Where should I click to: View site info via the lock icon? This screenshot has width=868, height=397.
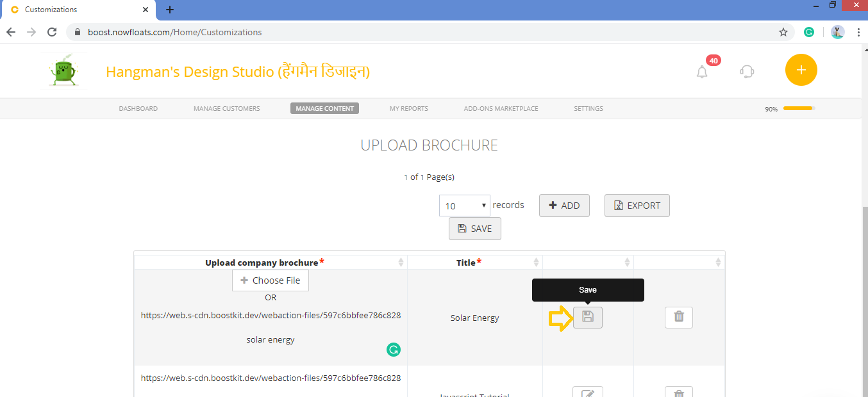tap(78, 32)
